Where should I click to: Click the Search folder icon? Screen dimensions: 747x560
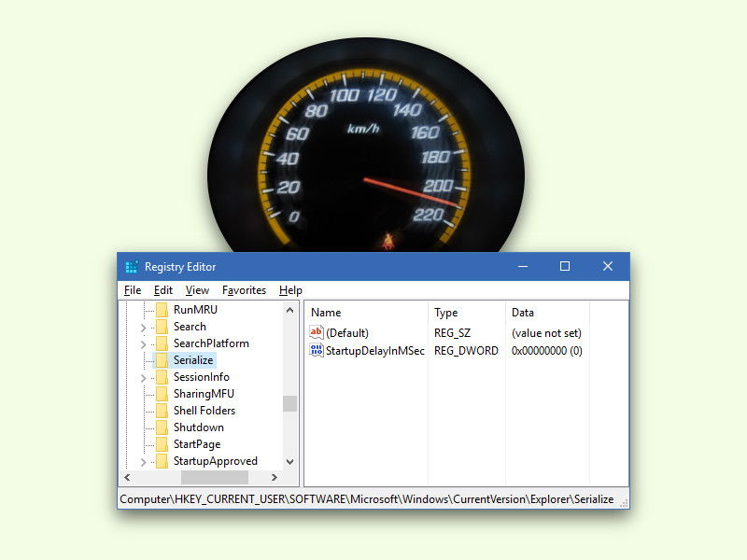point(162,327)
